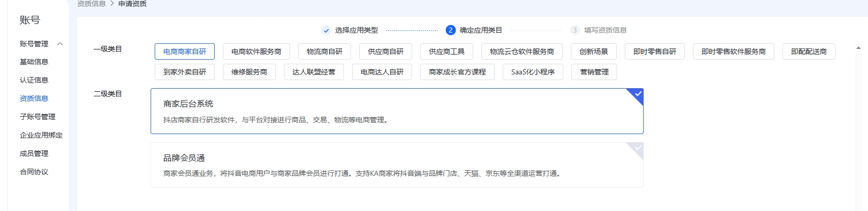The height and width of the screenshot is (211, 868).
Task: Select the 商家后台系统 category card
Action: [397, 111]
